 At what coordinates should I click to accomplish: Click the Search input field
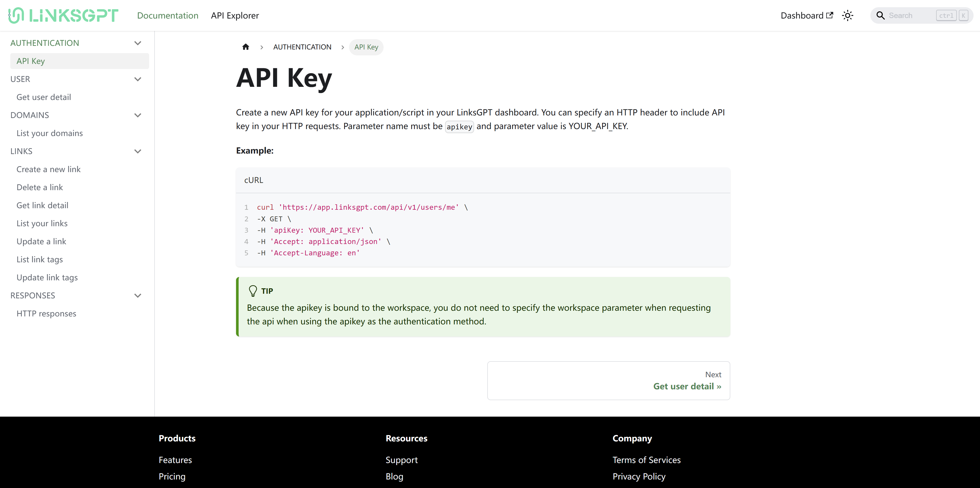click(x=911, y=15)
